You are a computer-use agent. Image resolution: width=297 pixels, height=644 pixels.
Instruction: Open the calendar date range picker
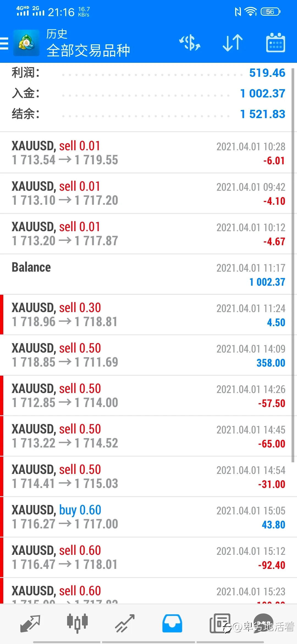point(276,43)
